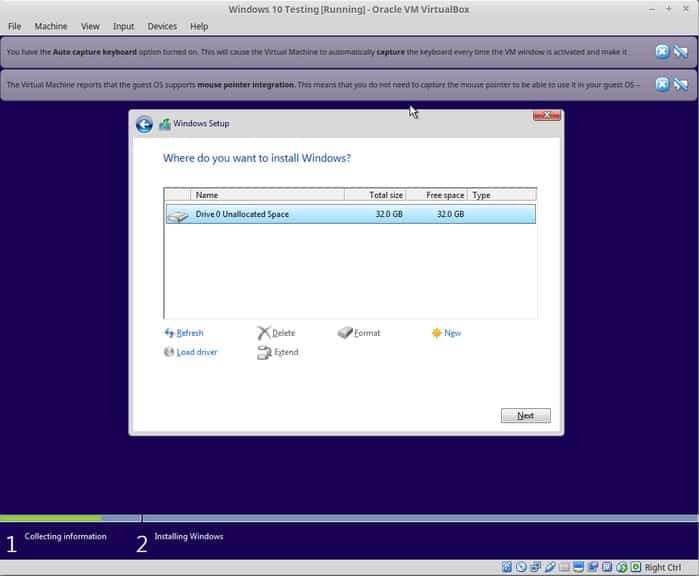
Task: Click the Format link
Action: click(367, 333)
